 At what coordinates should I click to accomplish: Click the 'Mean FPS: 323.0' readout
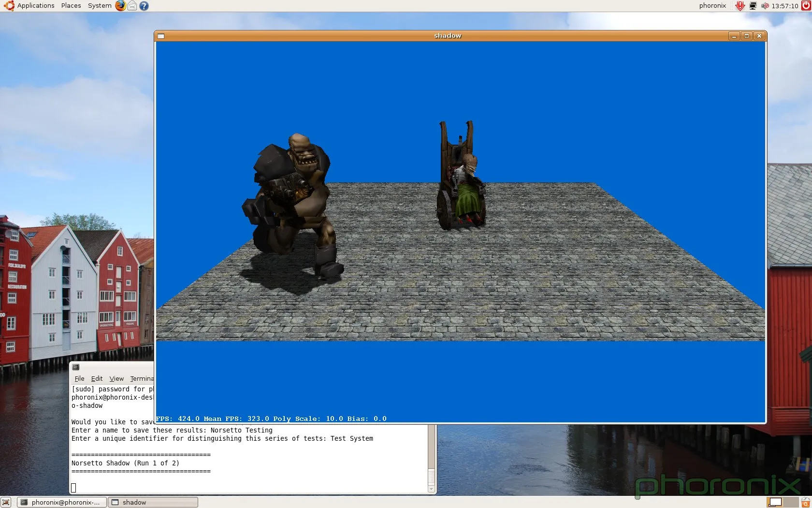(236, 419)
